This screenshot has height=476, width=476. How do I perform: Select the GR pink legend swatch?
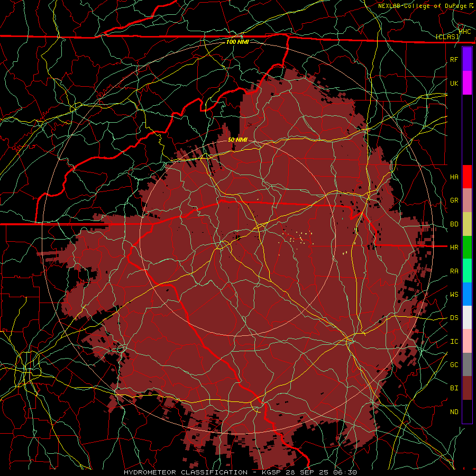tap(467, 200)
